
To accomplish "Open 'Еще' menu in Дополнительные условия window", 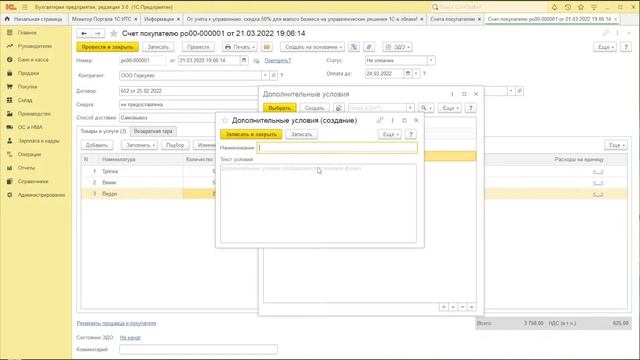I will (x=450, y=108).
